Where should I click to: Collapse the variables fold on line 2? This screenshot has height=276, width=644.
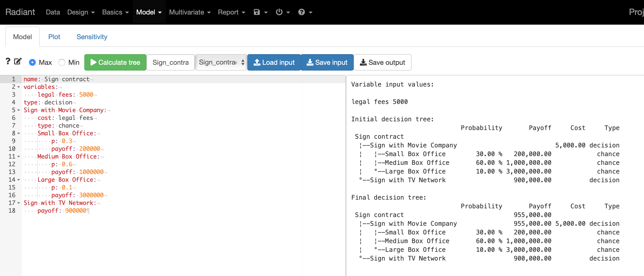(19, 87)
